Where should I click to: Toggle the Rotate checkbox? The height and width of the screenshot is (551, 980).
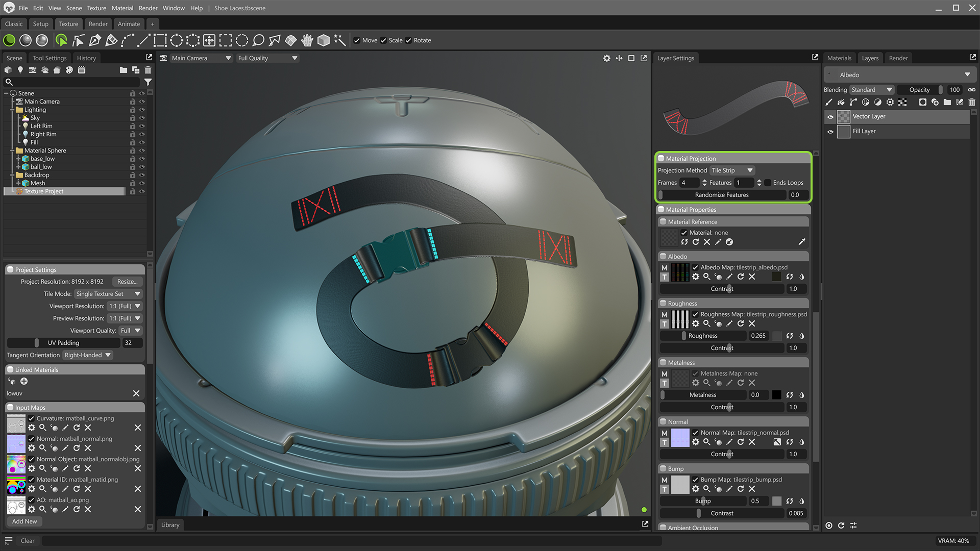tap(408, 40)
